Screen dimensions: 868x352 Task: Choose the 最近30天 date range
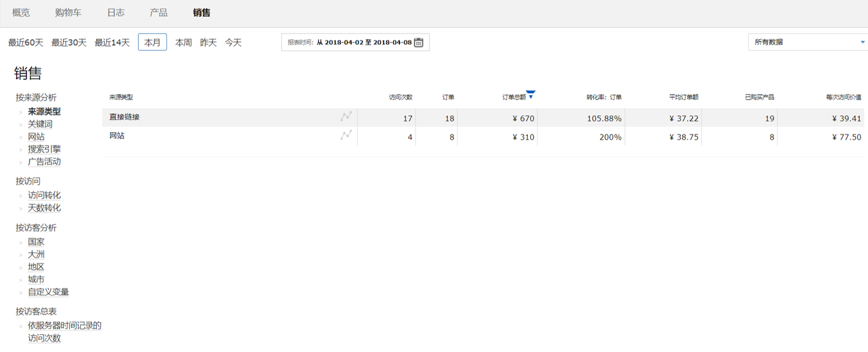[69, 43]
